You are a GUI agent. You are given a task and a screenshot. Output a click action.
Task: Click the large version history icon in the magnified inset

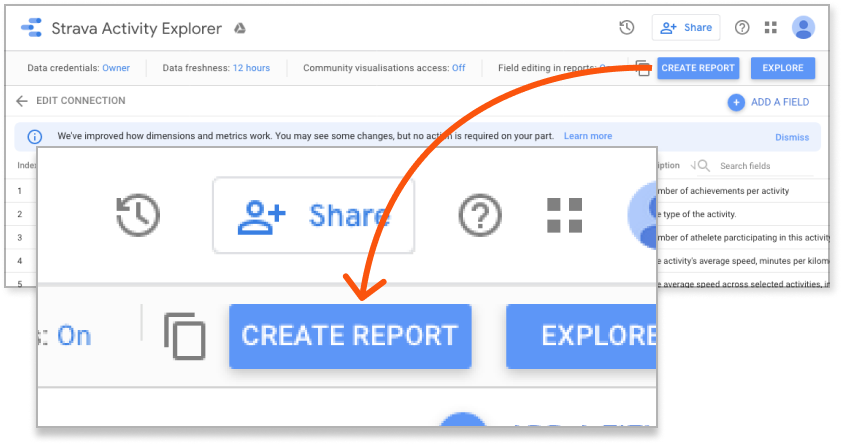point(138,215)
